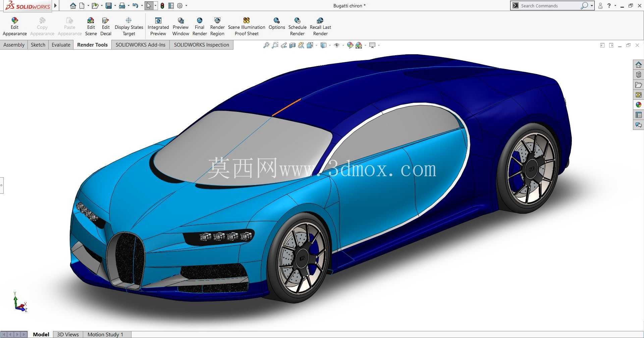Viewport: 644px width, 338px height.
Task: Open SOLIDWORKS Resources task pane tab
Action: pos(638,65)
